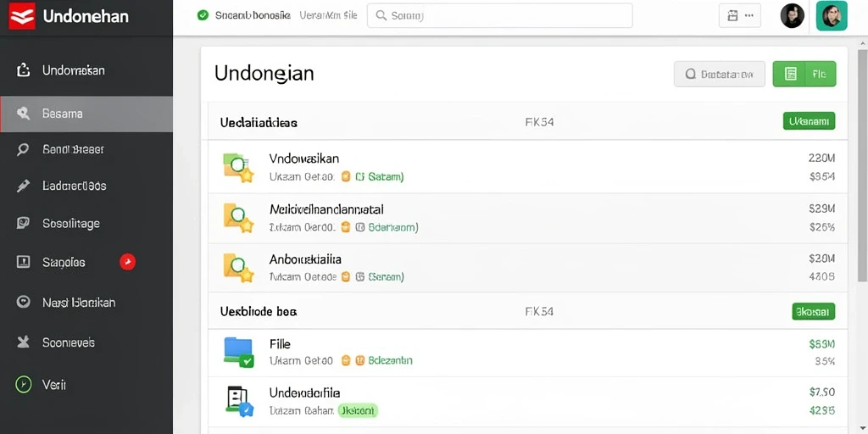Click the icon beside Soseliitage

(x=23, y=223)
